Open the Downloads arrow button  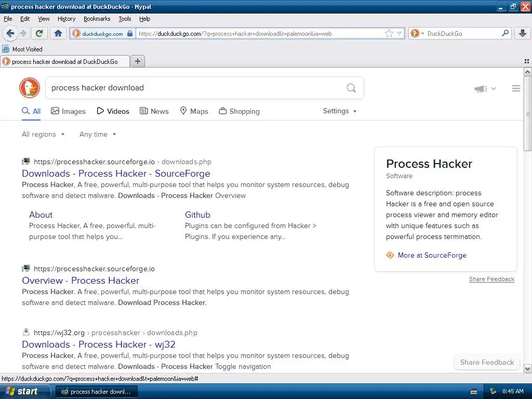tap(523, 33)
